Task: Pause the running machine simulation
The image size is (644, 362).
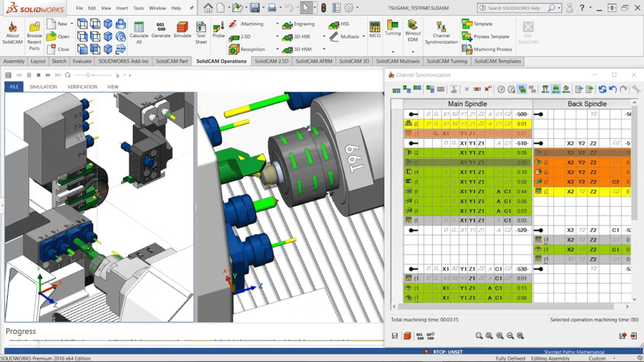Action: click(29, 75)
